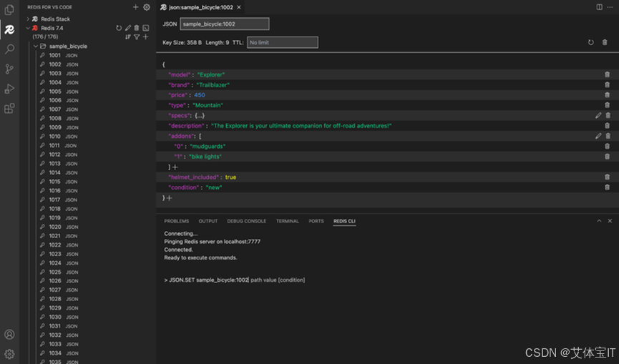The image size is (619, 364).
Task: Refresh the Redis 7.4 database
Action: pyautogui.click(x=119, y=28)
